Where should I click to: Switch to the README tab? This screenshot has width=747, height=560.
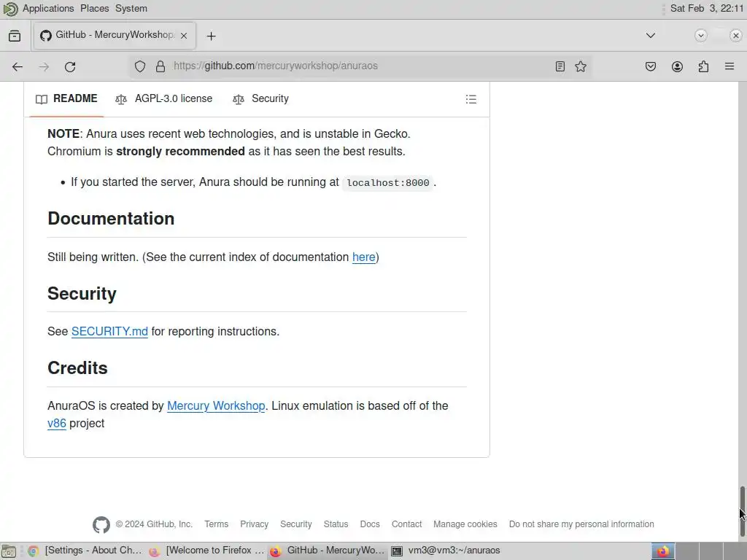click(x=66, y=98)
